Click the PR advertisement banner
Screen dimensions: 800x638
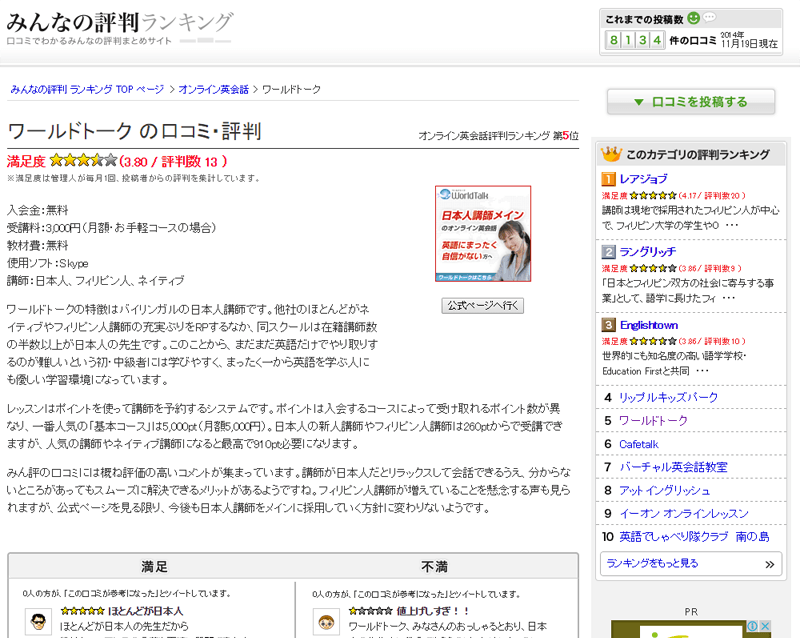coord(691,629)
